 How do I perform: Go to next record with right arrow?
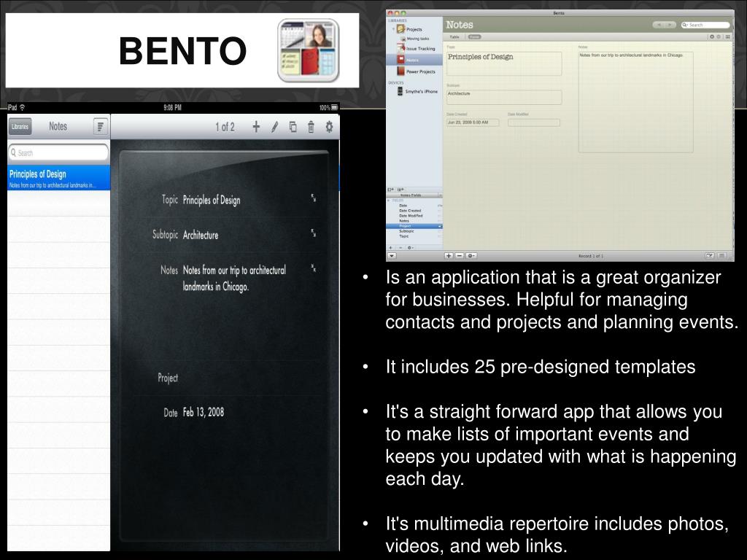click(x=670, y=25)
